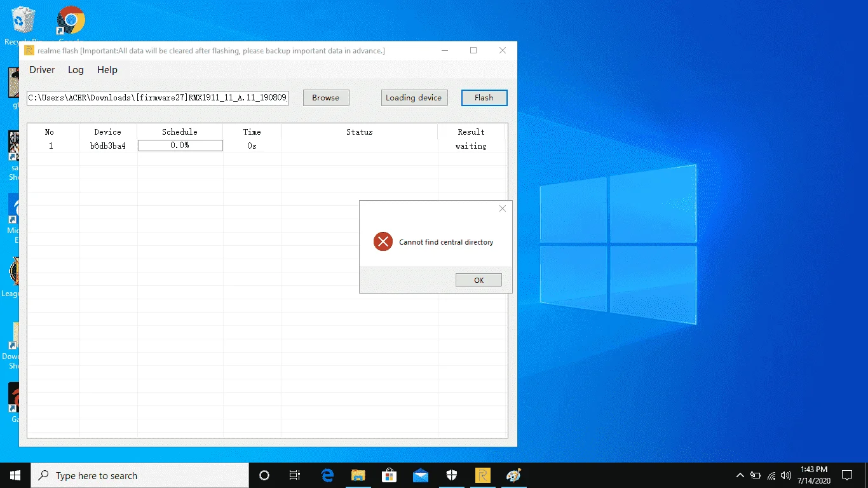The height and width of the screenshot is (488, 868).
Task: Open the Action Center notifications icon
Action: pyautogui.click(x=847, y=475)
